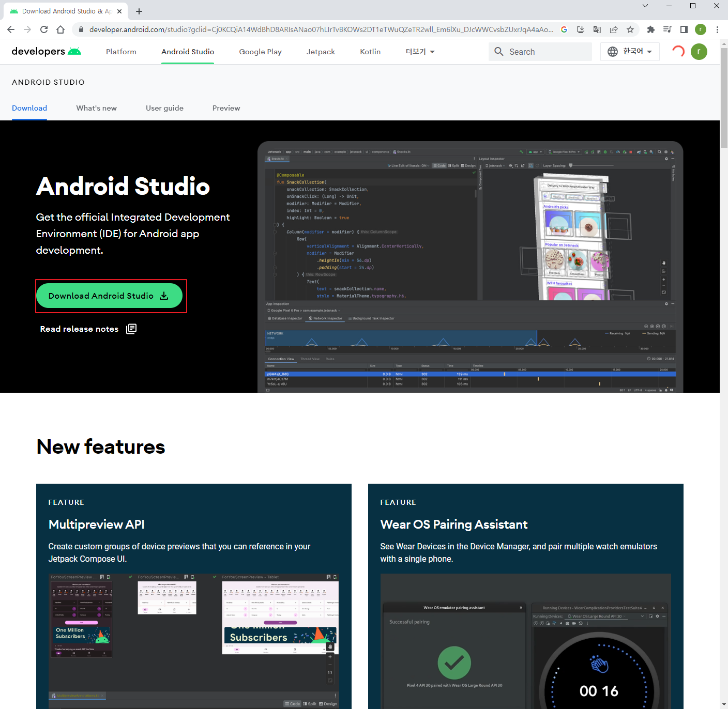Click the magnifier icon in Search

coord(499,52)
